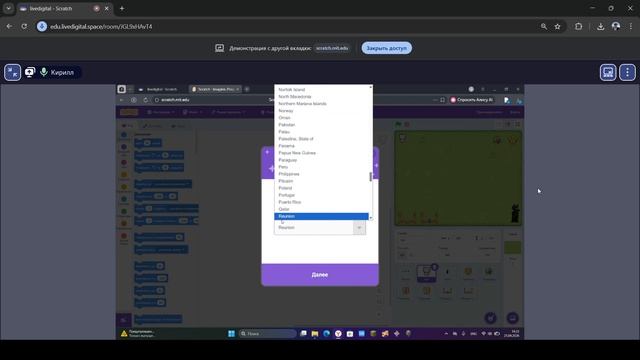
Task: Click the green microphone icon beside Кирилл
Action: coord(44,72)
